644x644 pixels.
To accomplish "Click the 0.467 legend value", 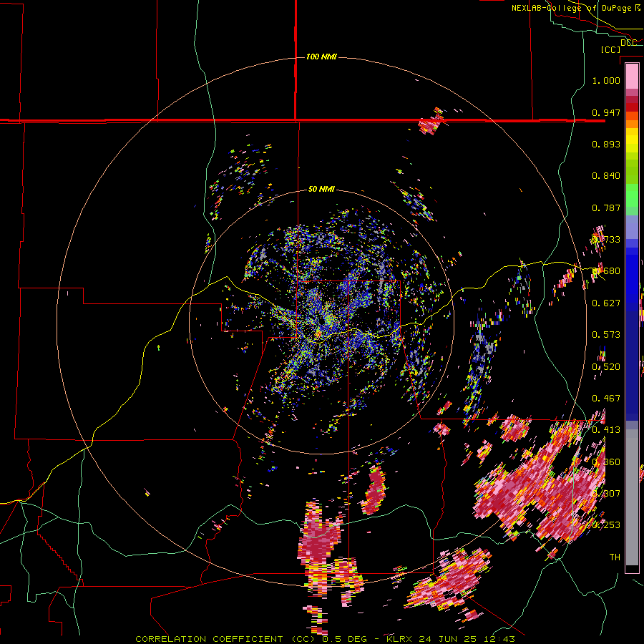I will tap(606, 399).
